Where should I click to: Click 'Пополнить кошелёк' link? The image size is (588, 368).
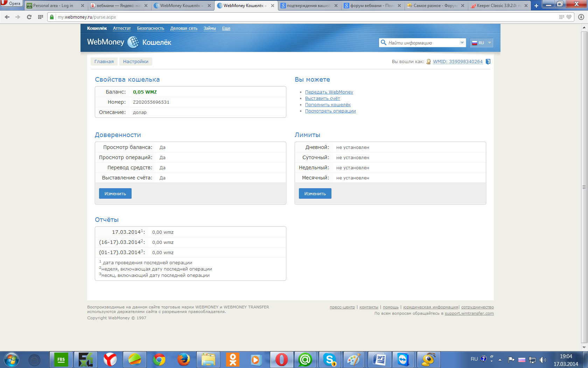tap(328, 105)
